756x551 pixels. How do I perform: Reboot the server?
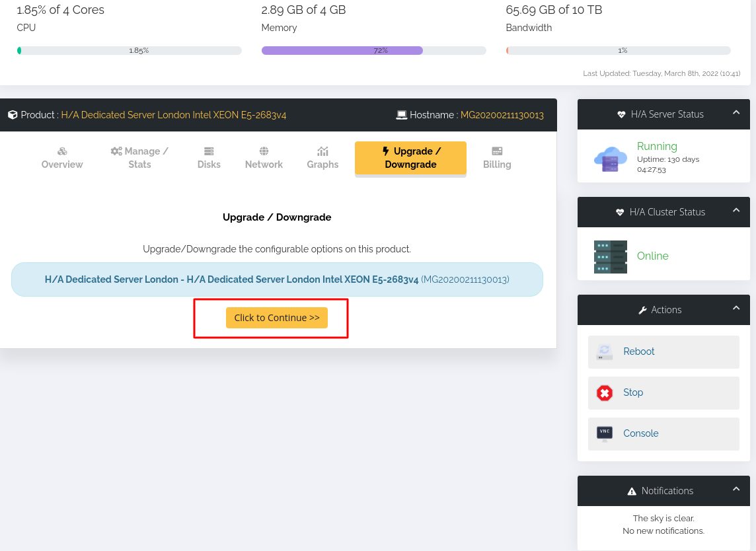click(663, 352)
